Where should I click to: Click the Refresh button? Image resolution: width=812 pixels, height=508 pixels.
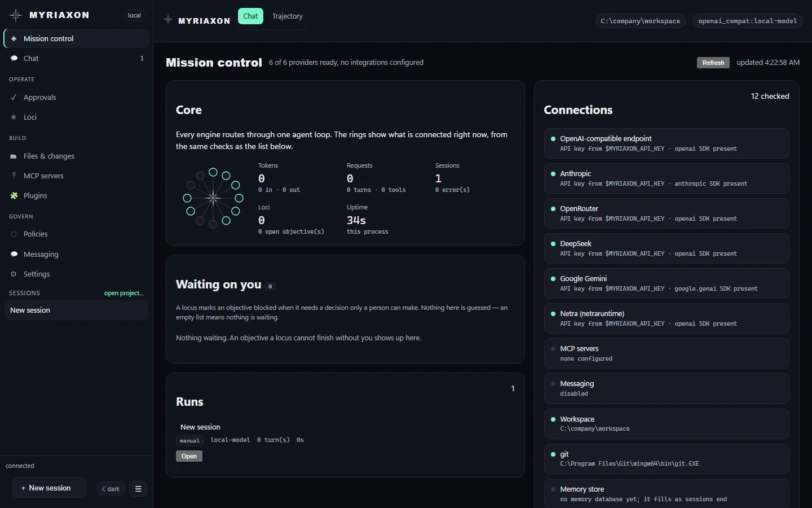click(x=713, y=63)
